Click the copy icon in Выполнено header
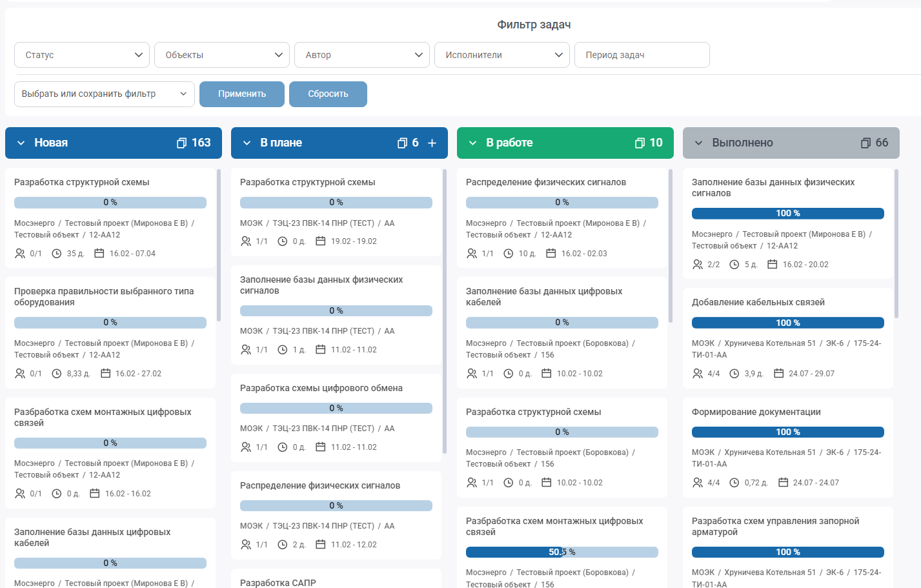The height and width of the screenshot is (588, 921). click(x=865, y=143)
